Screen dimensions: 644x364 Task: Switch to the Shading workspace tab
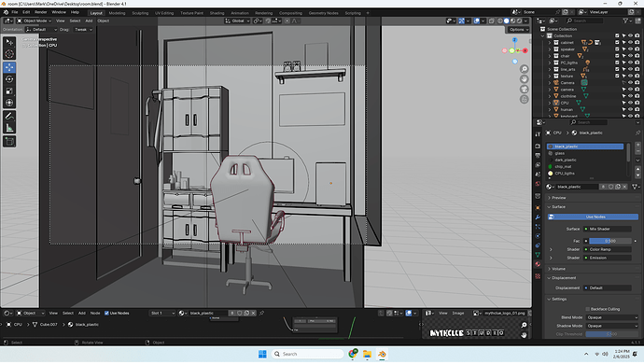click(217, 13)
